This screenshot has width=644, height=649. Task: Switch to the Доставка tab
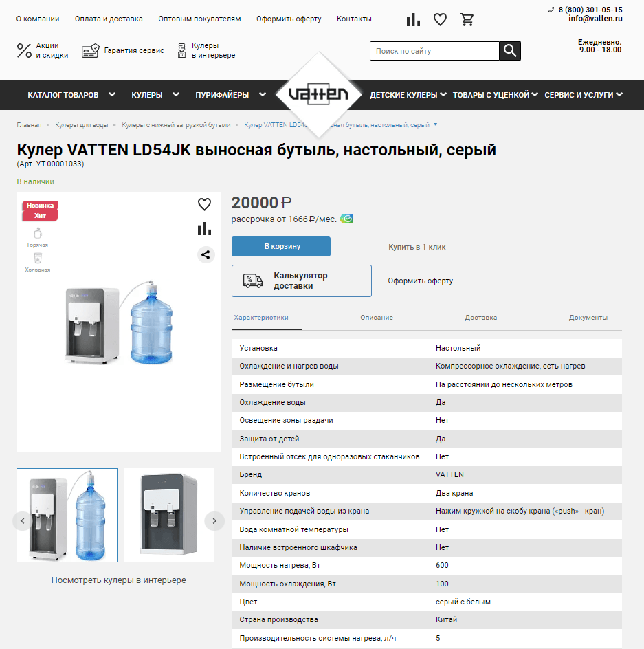coord(481,318)
